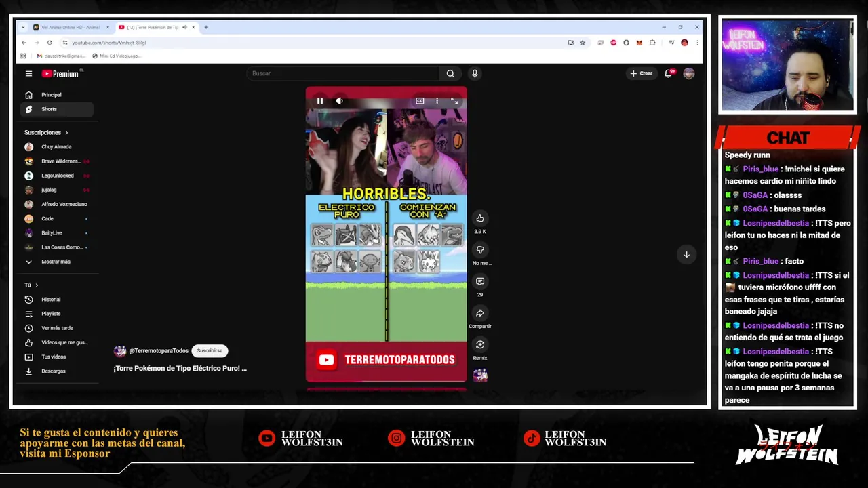Click the Short title about Torre Pokémon

pyautogui.click(x=180, y=369)
